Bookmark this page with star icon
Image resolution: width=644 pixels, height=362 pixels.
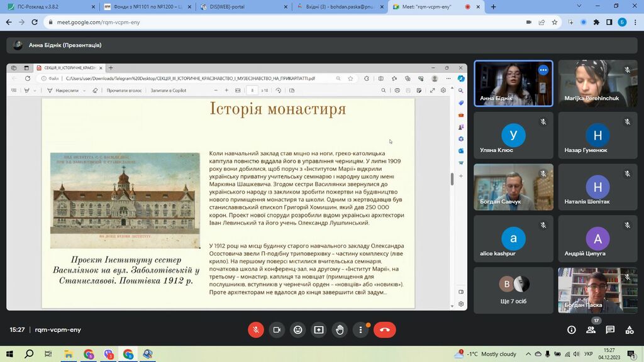pyautogui.click(x=555, y=22)
